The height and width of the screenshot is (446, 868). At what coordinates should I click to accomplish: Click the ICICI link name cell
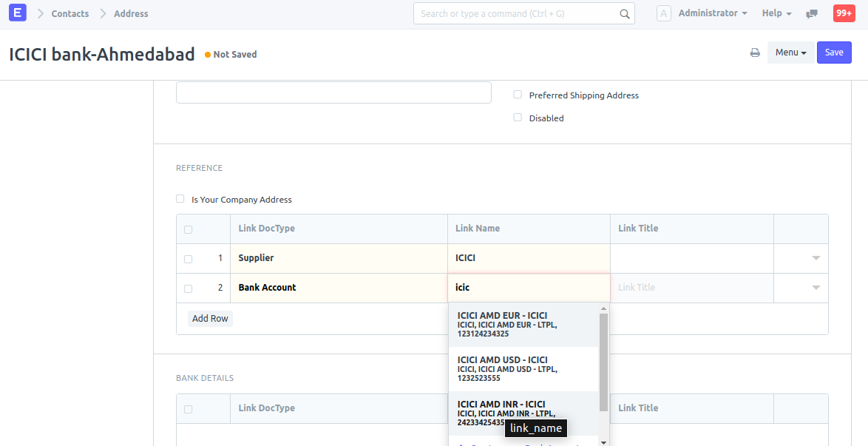pyautogui.click(x=529, y=258)
